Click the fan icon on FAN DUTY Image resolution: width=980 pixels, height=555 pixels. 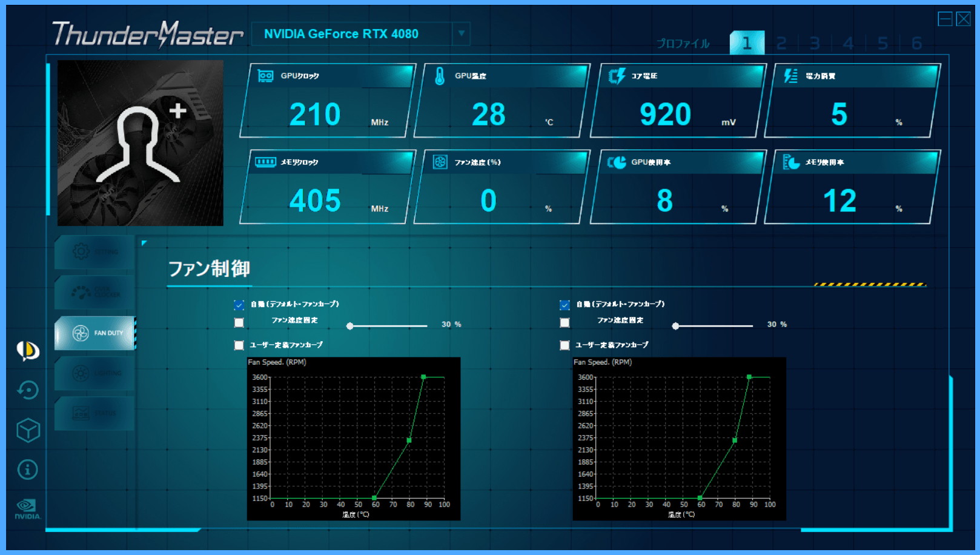pos(81,333)
